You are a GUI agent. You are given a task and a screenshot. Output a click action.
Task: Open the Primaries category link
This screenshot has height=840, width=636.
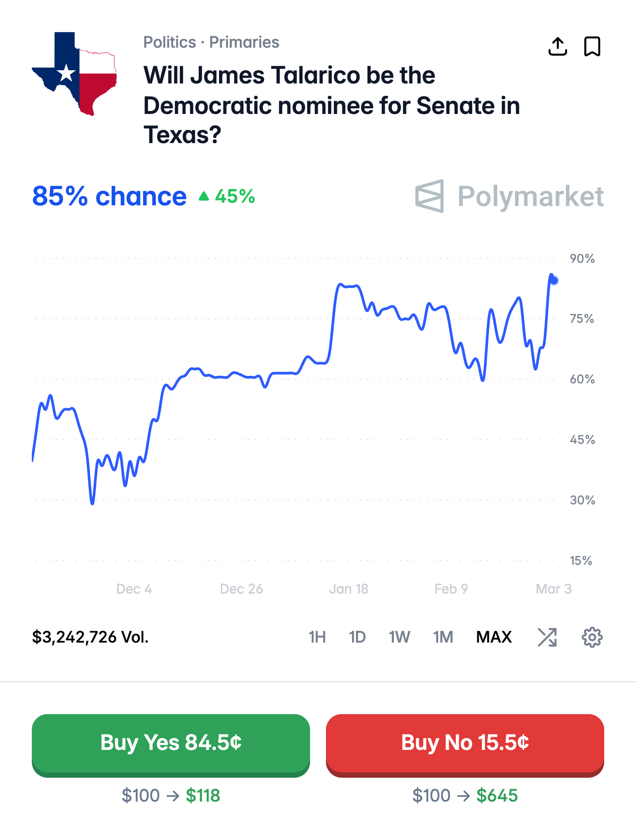pyautogui.click(x=244, y=42)
